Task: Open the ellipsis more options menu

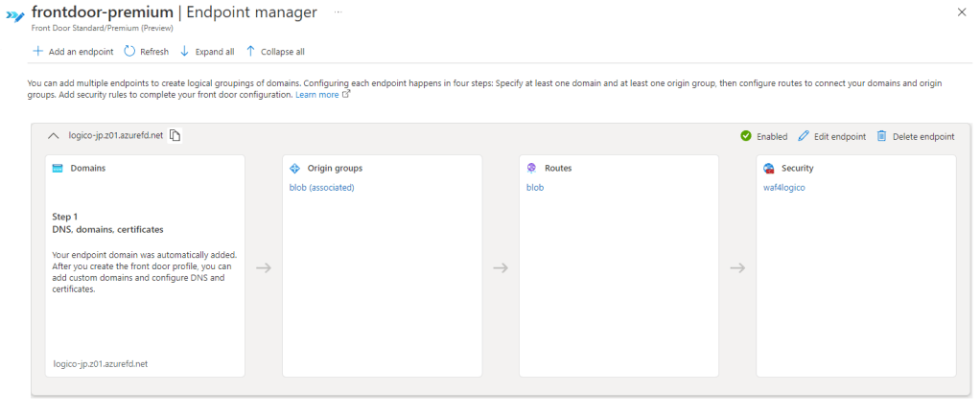Action: click(337, 10)
